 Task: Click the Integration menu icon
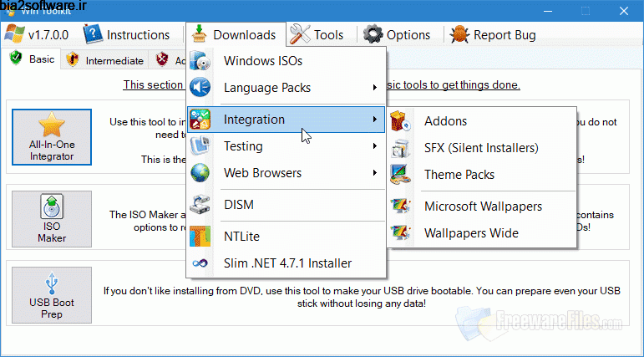[200, 120]
